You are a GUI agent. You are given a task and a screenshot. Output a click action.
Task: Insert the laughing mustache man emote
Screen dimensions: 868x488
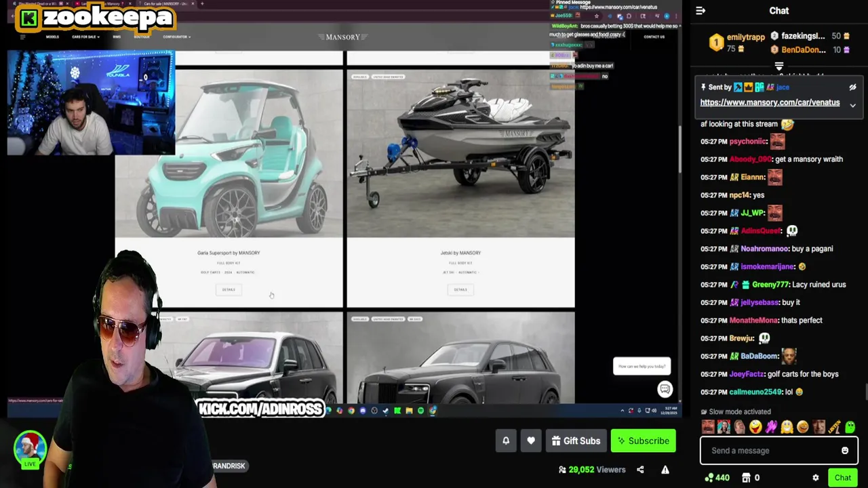click(x=708, y=427)
